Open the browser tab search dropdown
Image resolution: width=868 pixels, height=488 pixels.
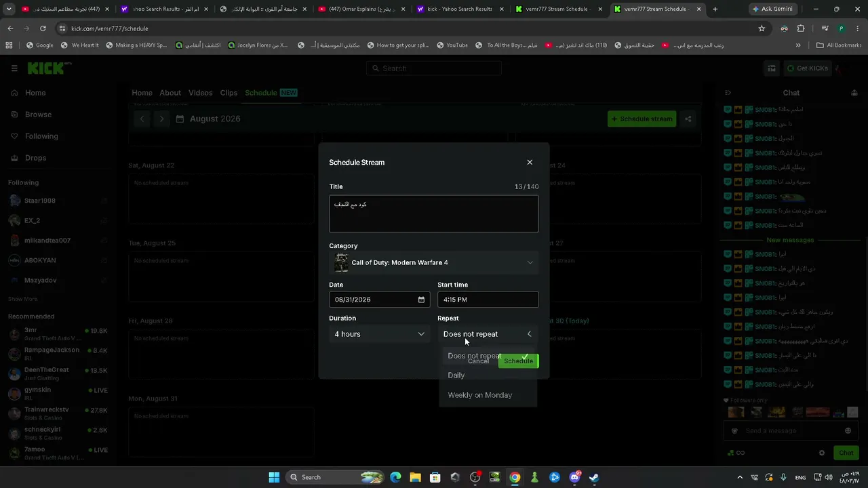click(9, 9)
